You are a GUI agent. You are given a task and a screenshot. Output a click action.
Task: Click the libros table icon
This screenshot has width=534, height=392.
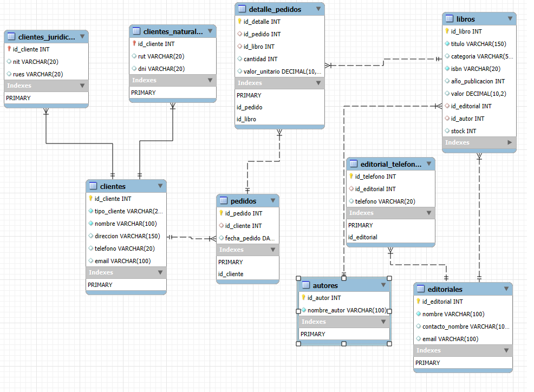(449, 19)
